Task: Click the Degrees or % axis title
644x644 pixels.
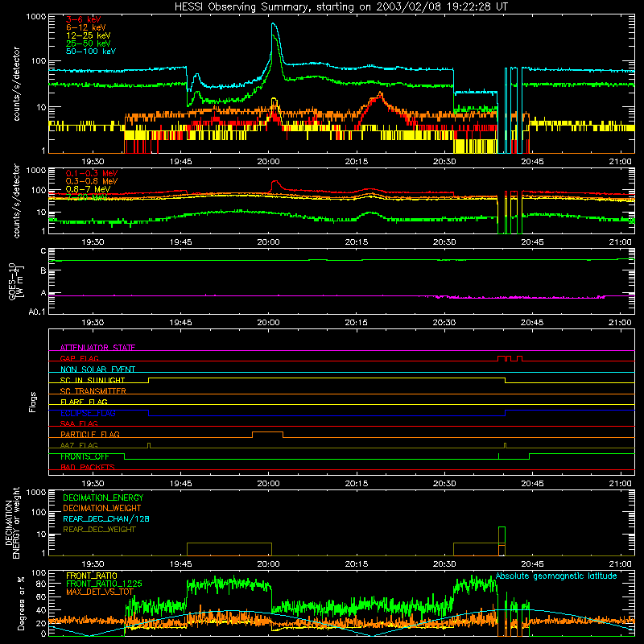Action: click(21, 603)
